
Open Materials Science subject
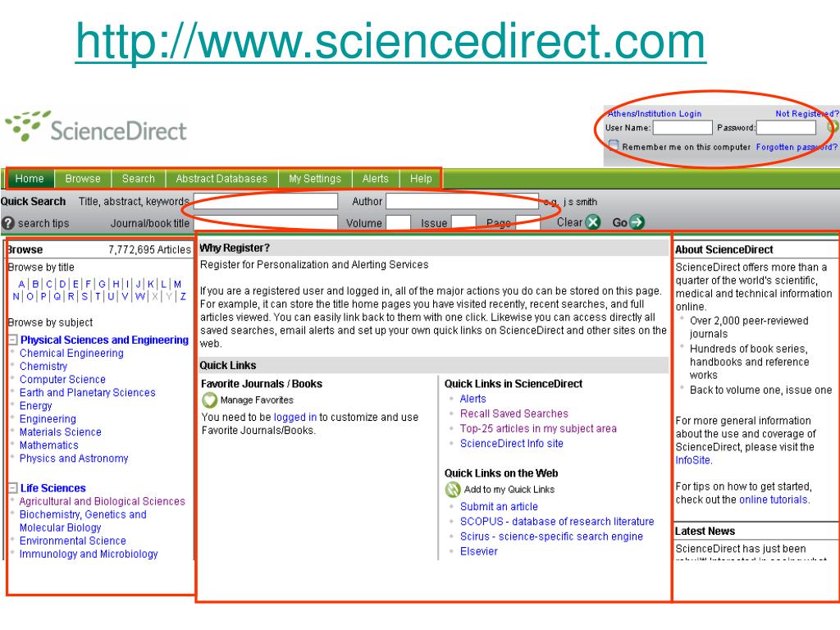click(x=60, y=431)
